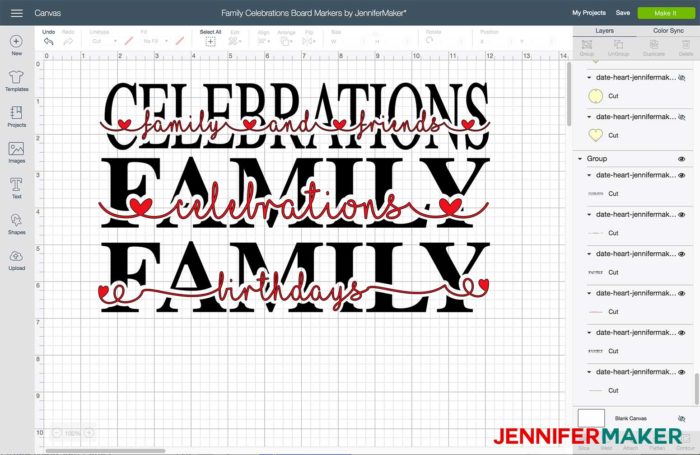
Task: Collapse the yellow circle layer row
Action: [x=589, y=78]
